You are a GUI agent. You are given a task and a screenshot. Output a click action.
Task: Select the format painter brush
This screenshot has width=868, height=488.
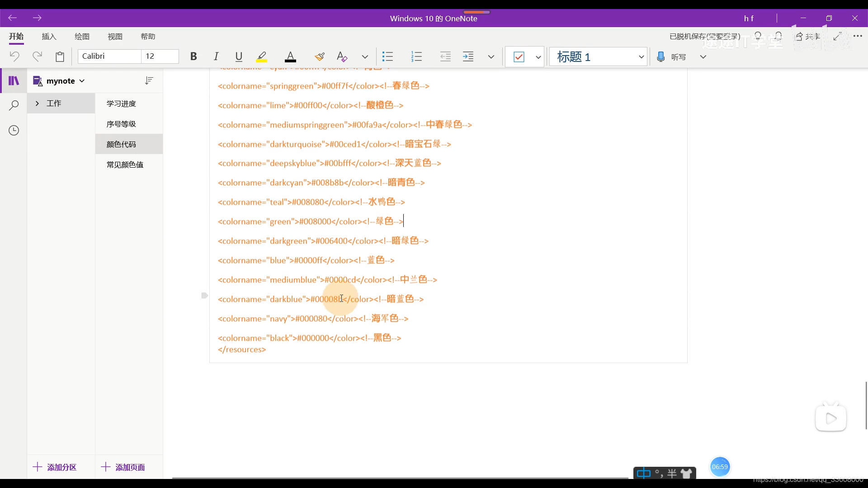[x=320, y=56]
